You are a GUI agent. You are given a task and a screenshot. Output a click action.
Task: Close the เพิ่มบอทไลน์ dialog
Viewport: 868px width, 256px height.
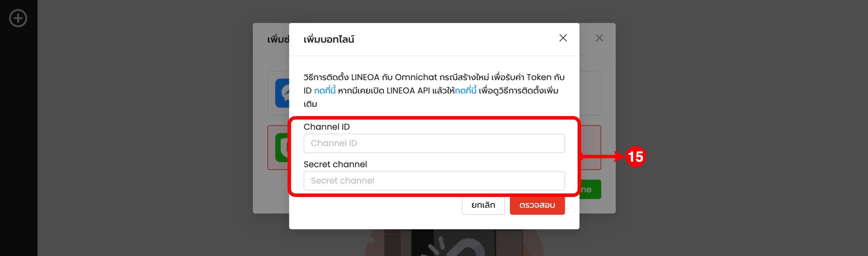pos(563,38)
